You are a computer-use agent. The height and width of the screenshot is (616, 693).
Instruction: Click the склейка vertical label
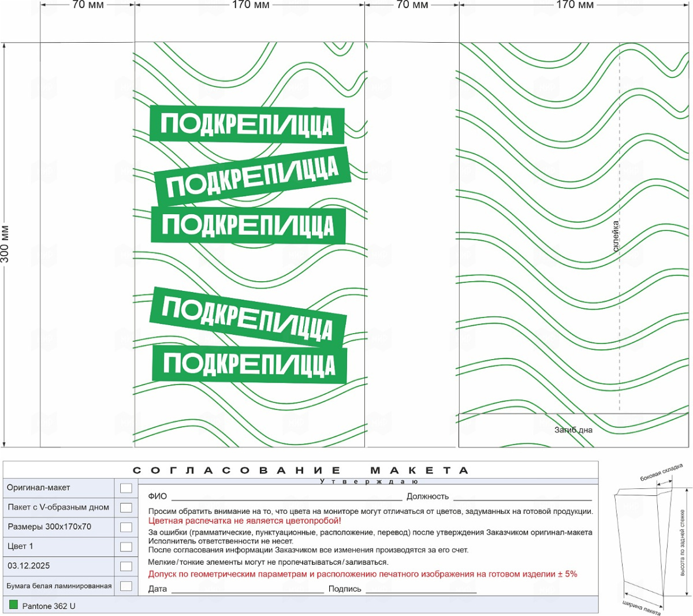point(616,236)
